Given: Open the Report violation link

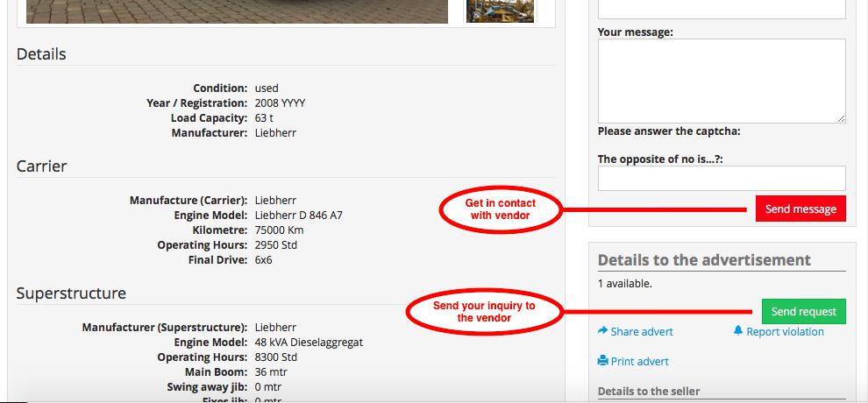Looking at the screenshot, I should pos(785,332).
